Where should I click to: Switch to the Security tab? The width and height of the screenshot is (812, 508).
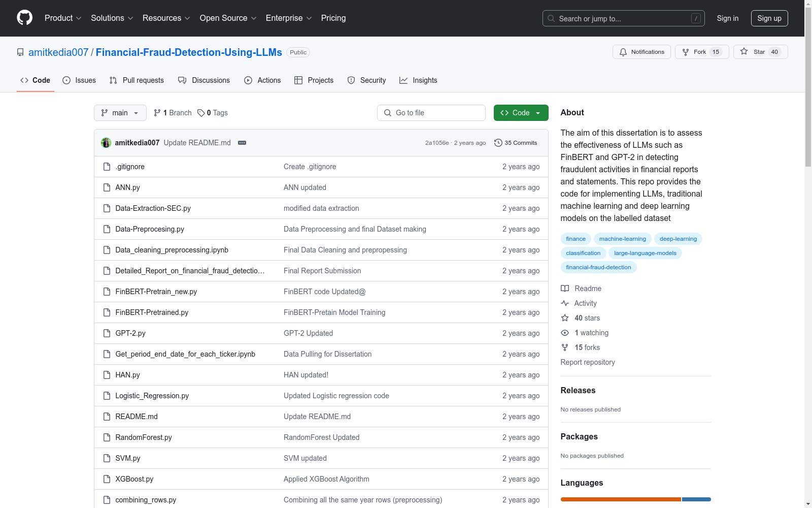(x=366, y=80)
